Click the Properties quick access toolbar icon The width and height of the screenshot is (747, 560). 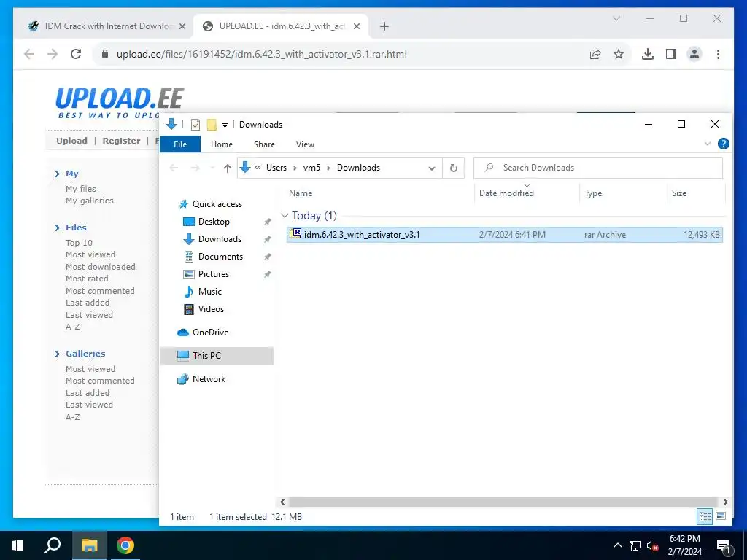[x=196, y=125]
